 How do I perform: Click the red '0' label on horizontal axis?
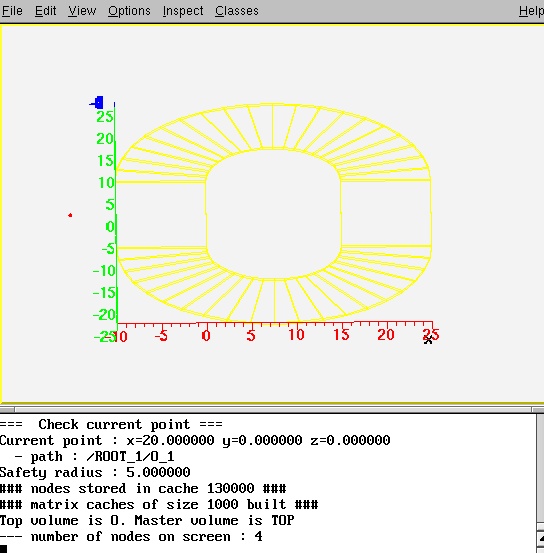pyautogui.click(x=206, y=335)
